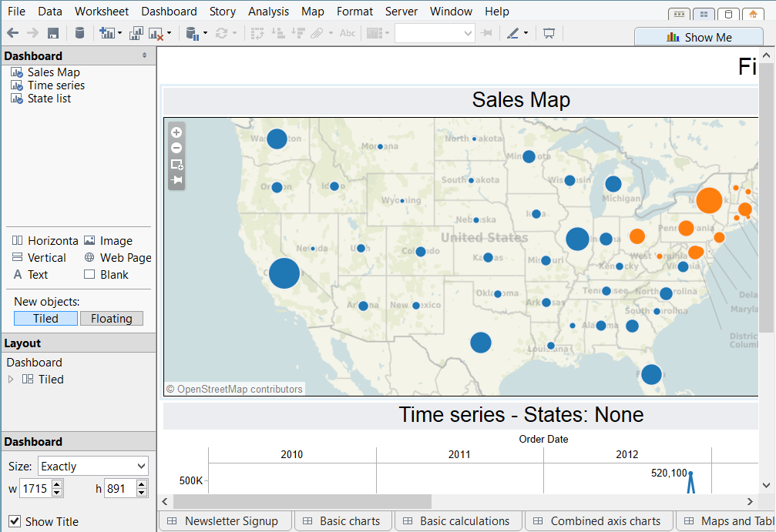Open the Dashboard menu
This screenshot has height=532, width=776.
click(x=169, y=12)
